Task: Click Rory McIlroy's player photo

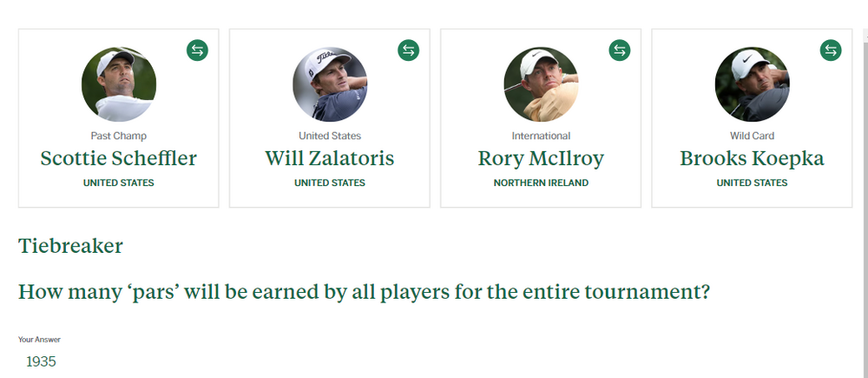Action: pos(541,84)
